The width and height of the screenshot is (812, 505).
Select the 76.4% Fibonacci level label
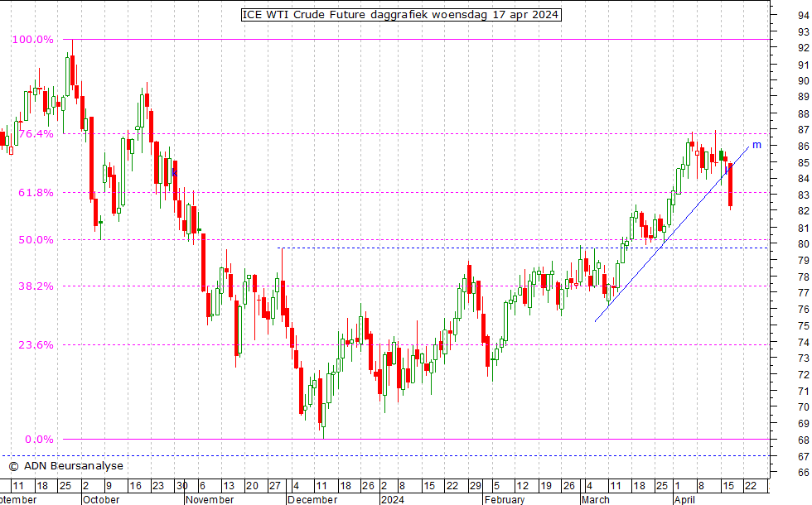tap(36, 134)
